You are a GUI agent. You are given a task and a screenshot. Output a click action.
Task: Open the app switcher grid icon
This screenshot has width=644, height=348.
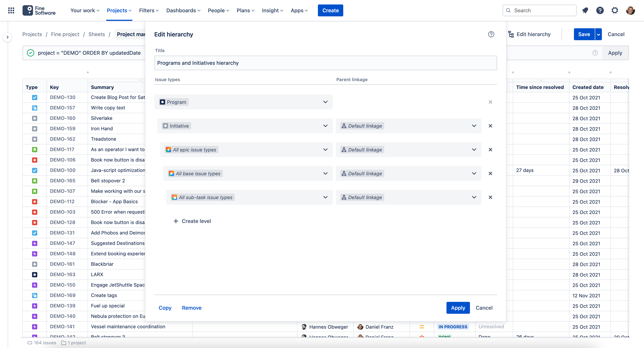pyautogui.click(x=11, y=10)
